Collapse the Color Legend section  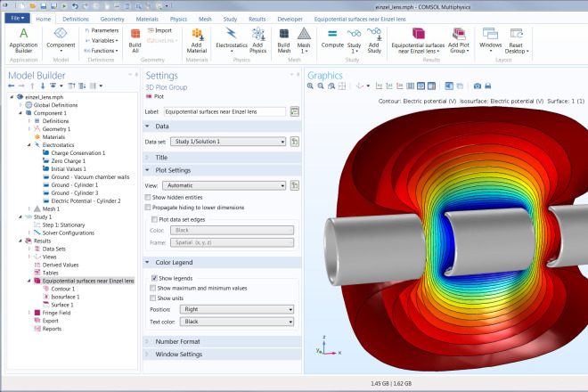pos(147,263)
